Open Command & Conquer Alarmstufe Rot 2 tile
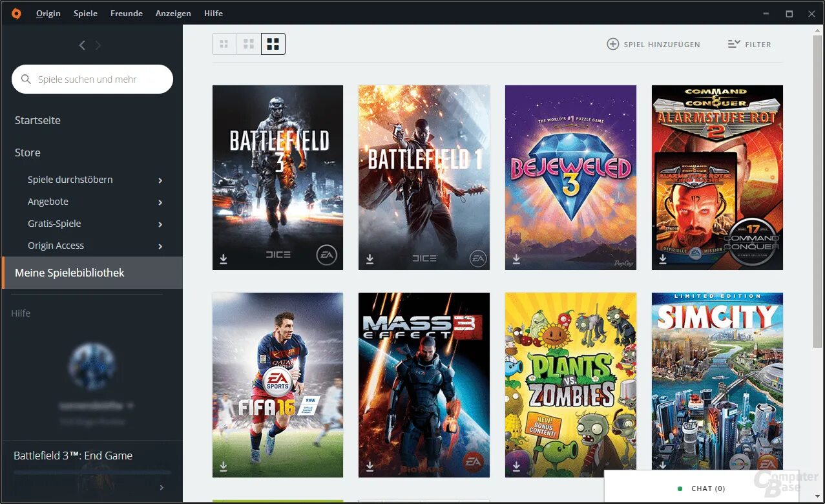 [717, 178]
